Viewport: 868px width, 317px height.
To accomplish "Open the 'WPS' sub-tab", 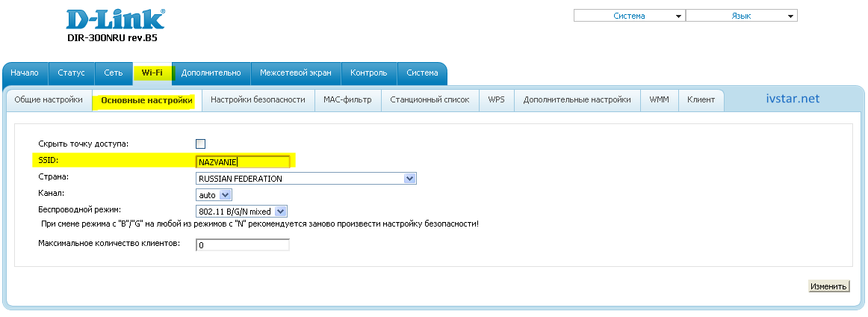I will point(496,99).
